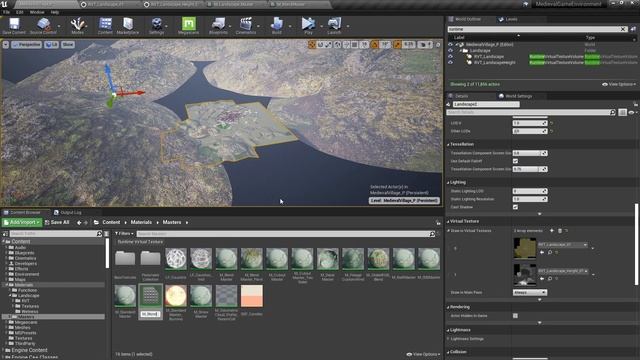Click the Add/Import button
Viewport: 640px width, 360px height.
click(x=22, y=222)
